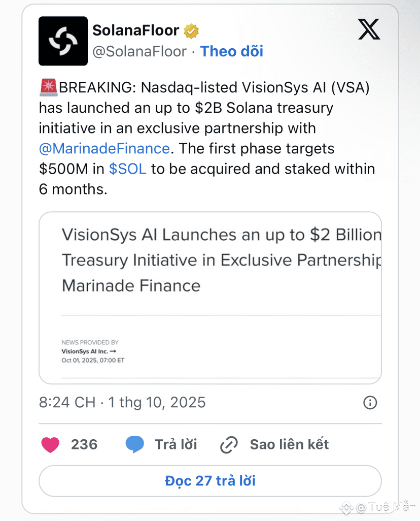Screen dimensions: 420x521
Task: Copy the link with Sao liên kết
Action: pos(289,445)
